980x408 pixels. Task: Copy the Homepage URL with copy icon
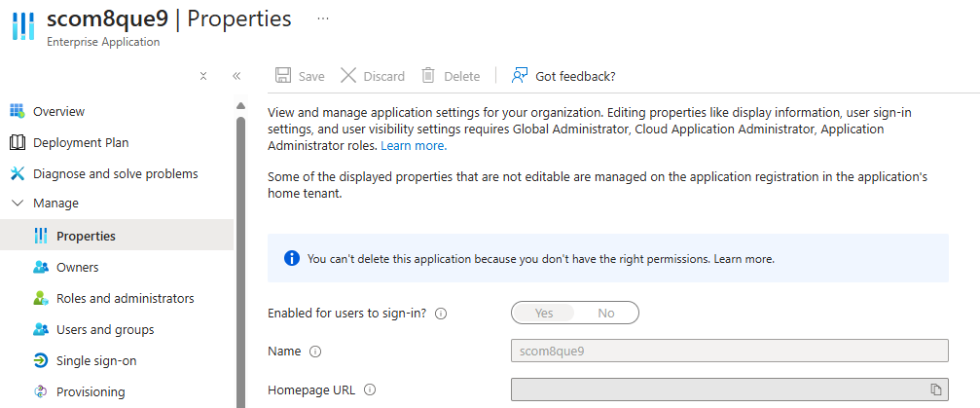click(936, 389)
